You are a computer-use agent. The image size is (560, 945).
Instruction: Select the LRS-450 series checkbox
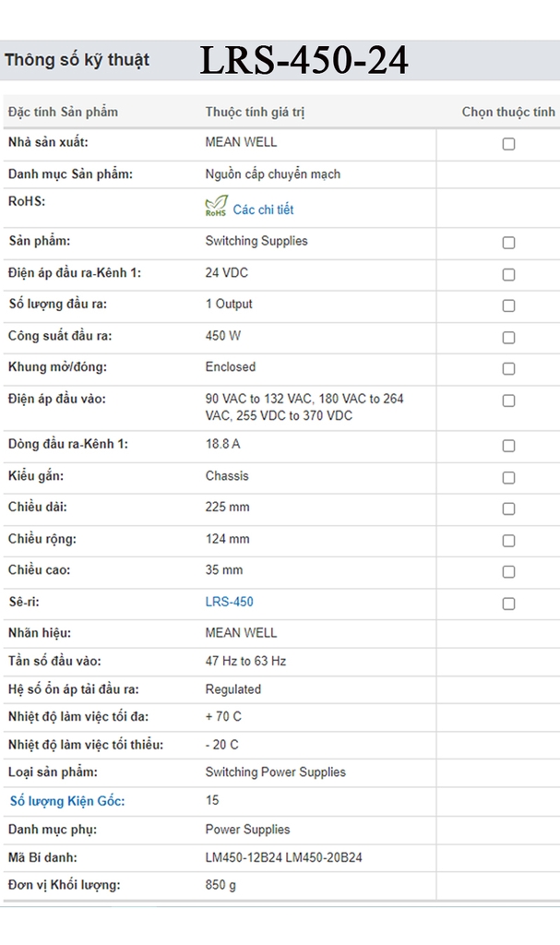(x=508, y=604)
